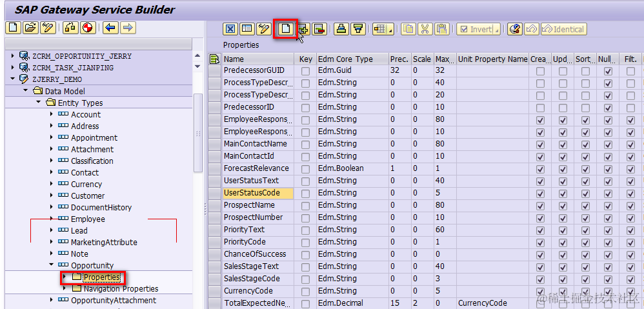This screenshot has width=644, height=309.
Task: Click the ChanceOfSuccess name cell
Action: 257,254
